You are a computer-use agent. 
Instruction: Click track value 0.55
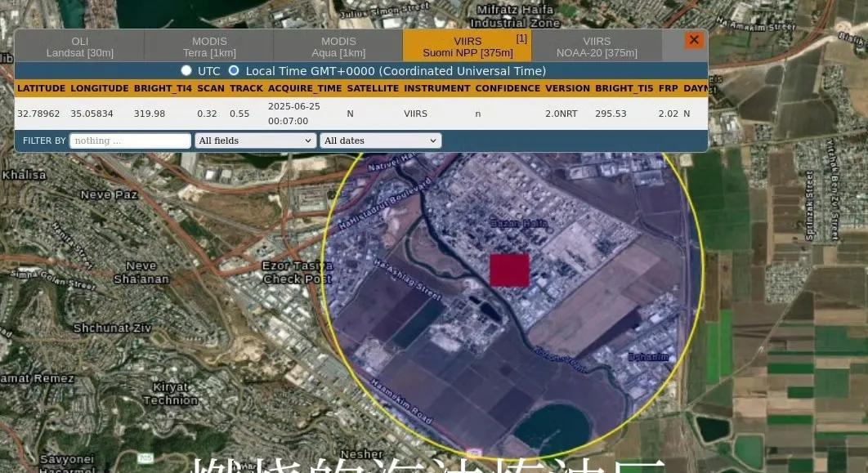239,114
